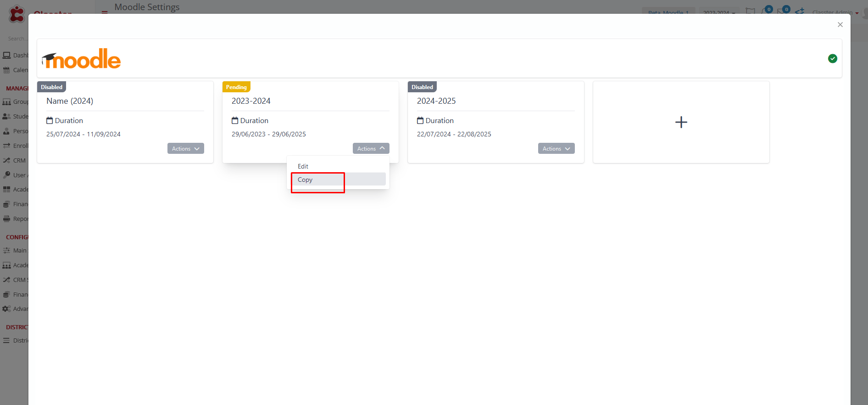The width and height of the screenshot is (868, 405).
Task: Open Students in the sidebar
Action: coord(15,117)
